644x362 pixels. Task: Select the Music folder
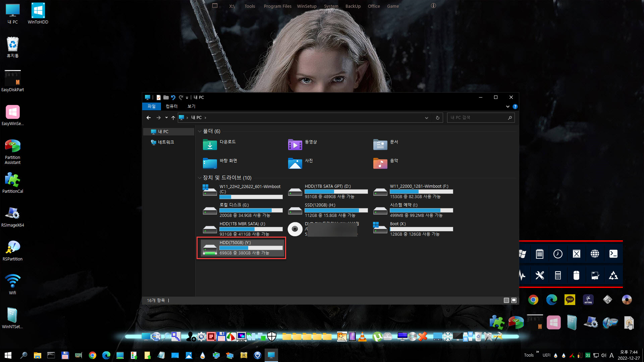[x=386, y=163]
